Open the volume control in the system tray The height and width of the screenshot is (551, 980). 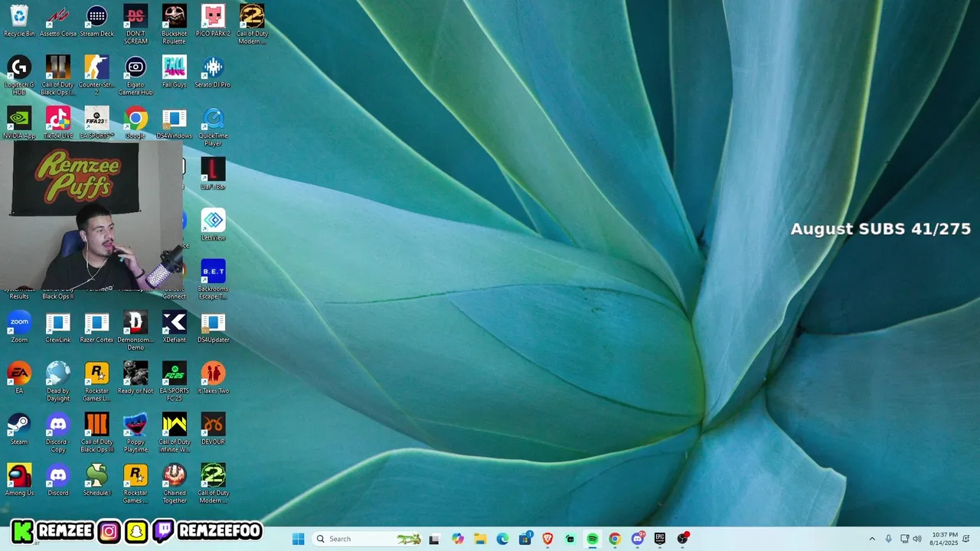pos(917,539)
